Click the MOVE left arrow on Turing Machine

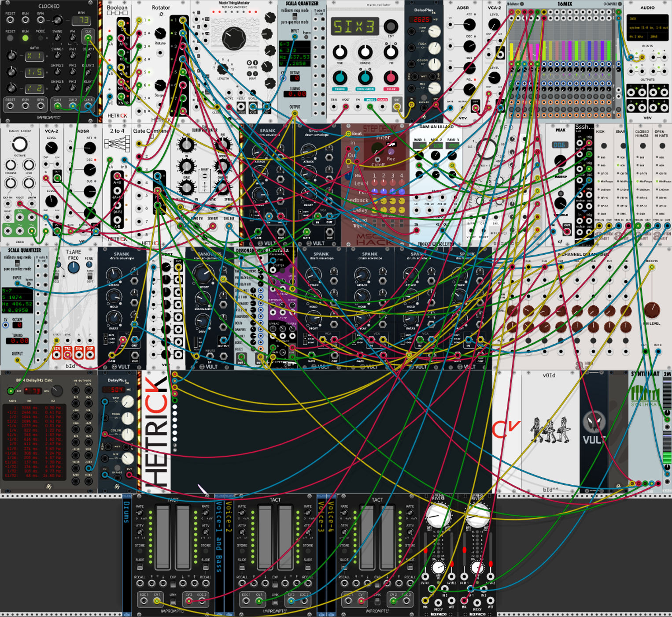249,74
